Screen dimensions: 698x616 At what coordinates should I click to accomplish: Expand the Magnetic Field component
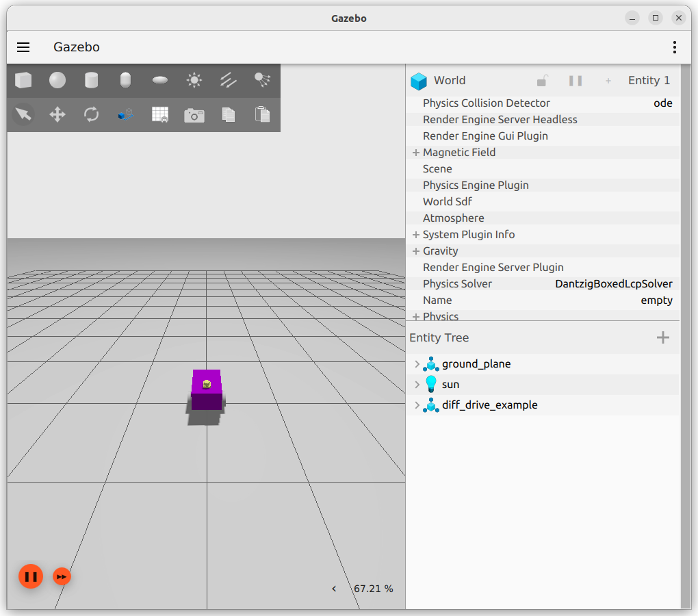416,153
